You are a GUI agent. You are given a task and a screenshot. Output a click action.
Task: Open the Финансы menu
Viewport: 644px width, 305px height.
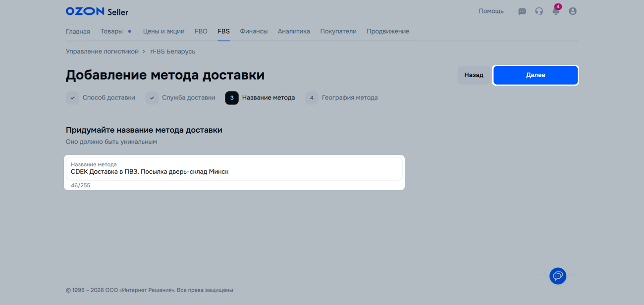click(x=254, y=31)
